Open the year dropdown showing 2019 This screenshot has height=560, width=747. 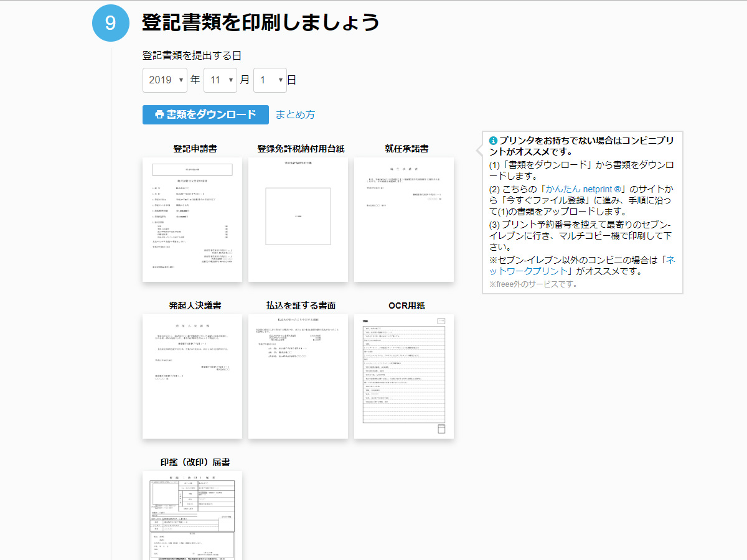164,80
